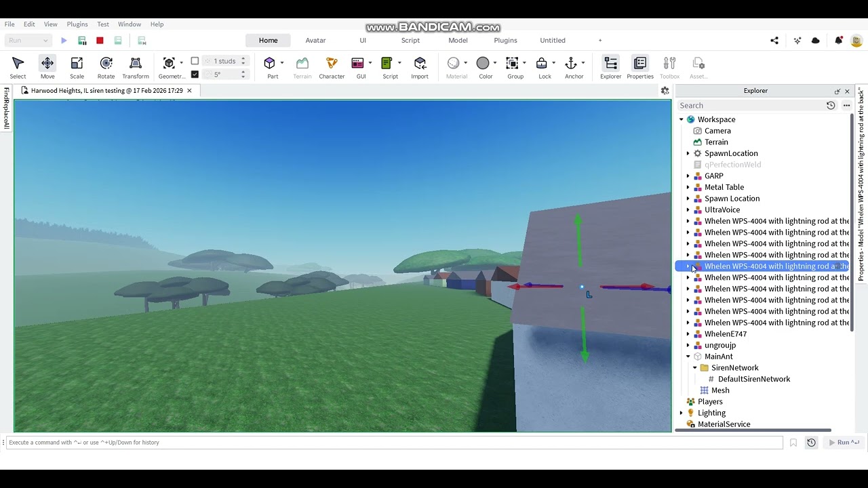Toggle the 5° rotation snapping checkbox
868x488 pixels.
(195, 75)
